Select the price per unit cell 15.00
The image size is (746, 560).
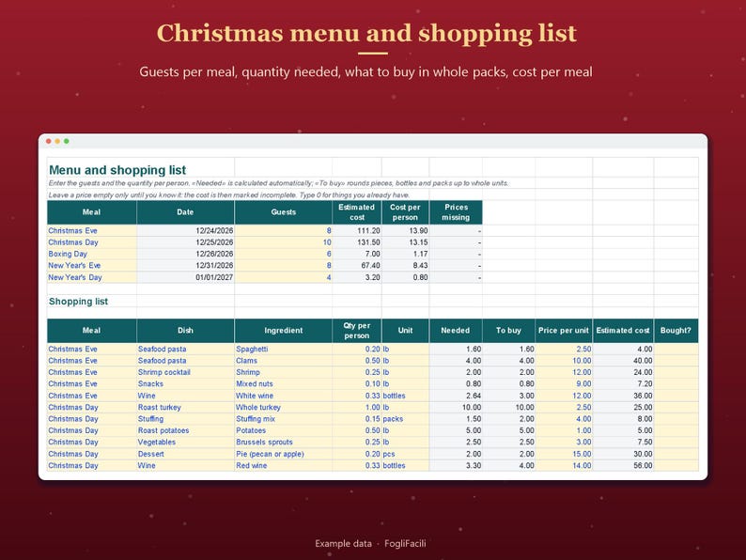pos(564,454)
